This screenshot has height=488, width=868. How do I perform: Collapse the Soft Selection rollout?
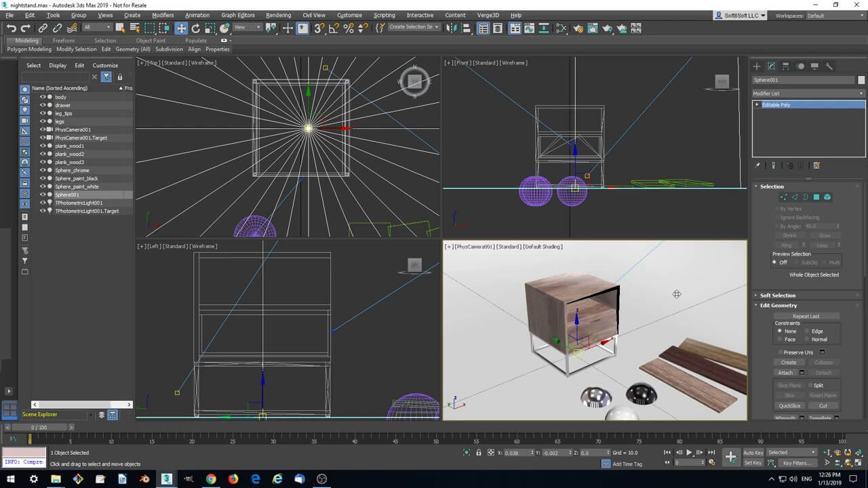(x=777, y=296)
